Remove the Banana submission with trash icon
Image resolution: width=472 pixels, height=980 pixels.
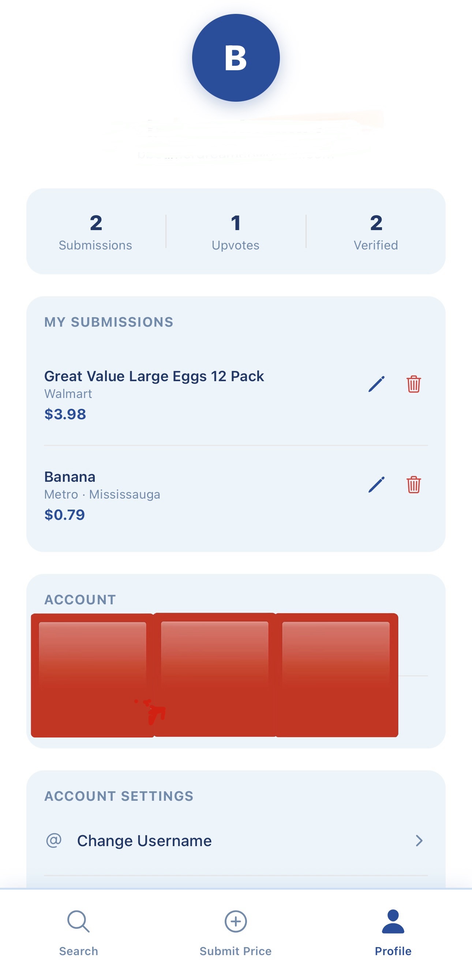[x=414, y=484]
